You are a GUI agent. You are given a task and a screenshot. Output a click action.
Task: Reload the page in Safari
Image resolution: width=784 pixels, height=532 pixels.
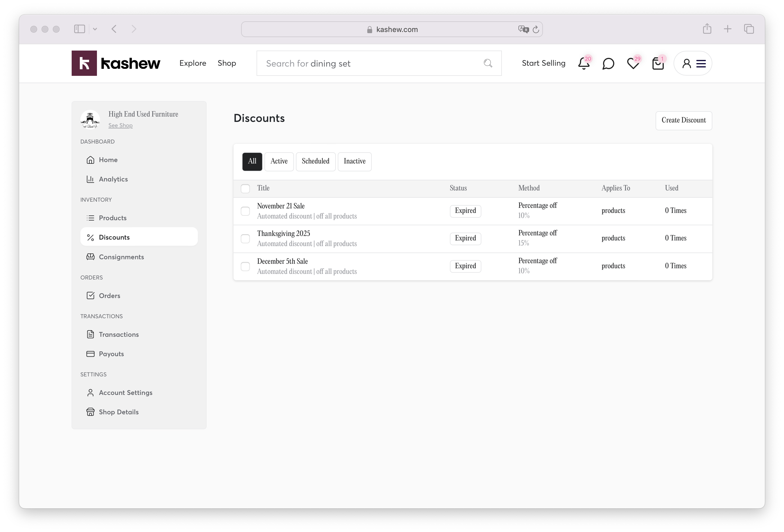tap(536, 30)
